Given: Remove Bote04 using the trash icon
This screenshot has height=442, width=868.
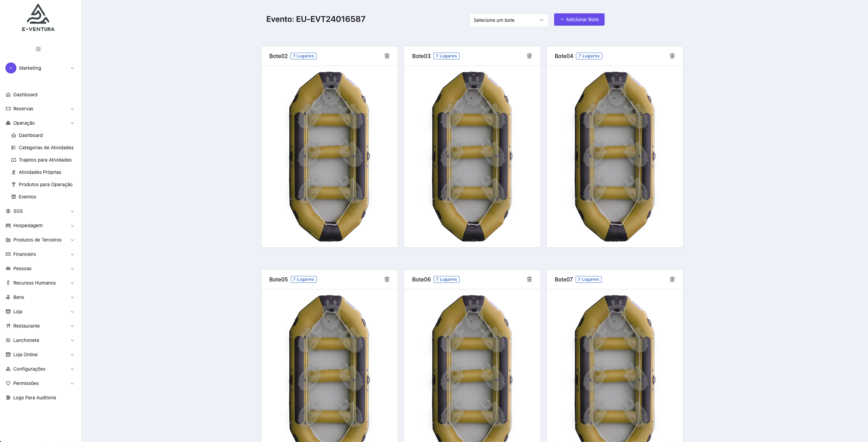Looking at the screenshot, I should tap(672, 56).
